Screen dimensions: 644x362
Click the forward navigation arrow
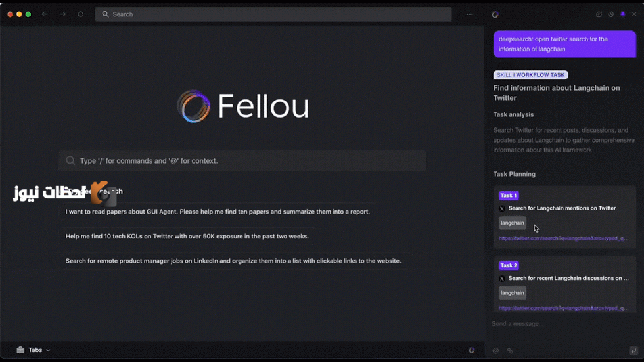(62, 14)
